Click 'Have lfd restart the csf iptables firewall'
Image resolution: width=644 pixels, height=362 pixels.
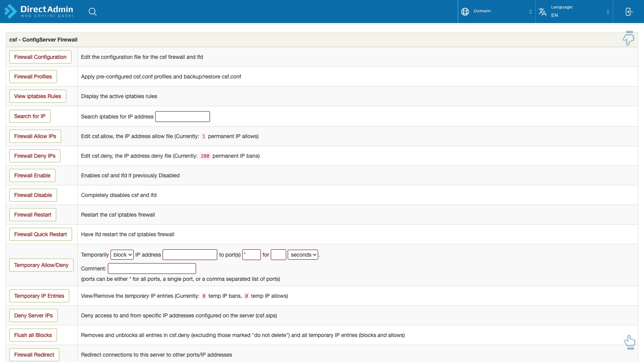click(x=127, y=234)
